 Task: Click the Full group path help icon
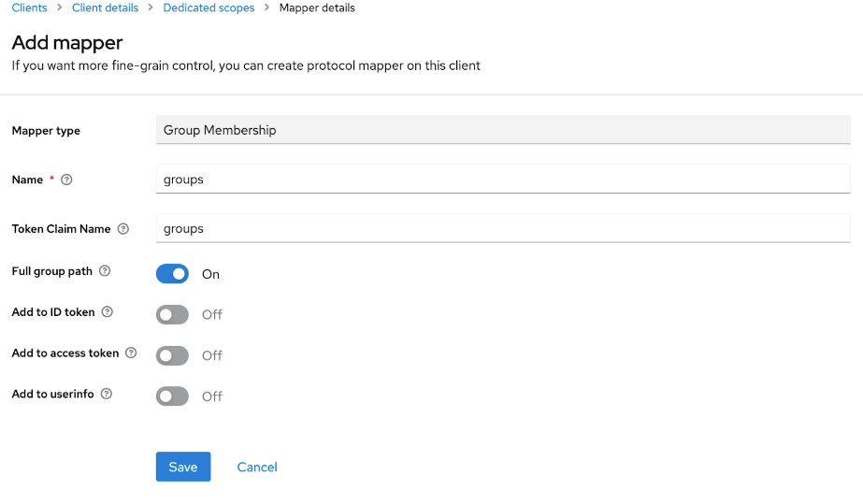click(105, 271)
